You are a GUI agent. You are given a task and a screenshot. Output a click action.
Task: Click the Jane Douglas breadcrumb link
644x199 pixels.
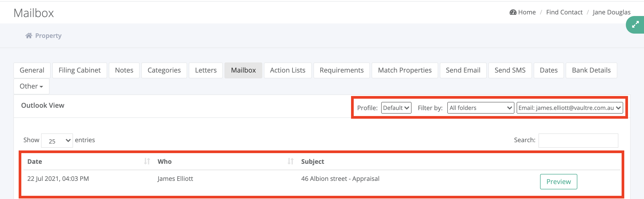[611, 12]
